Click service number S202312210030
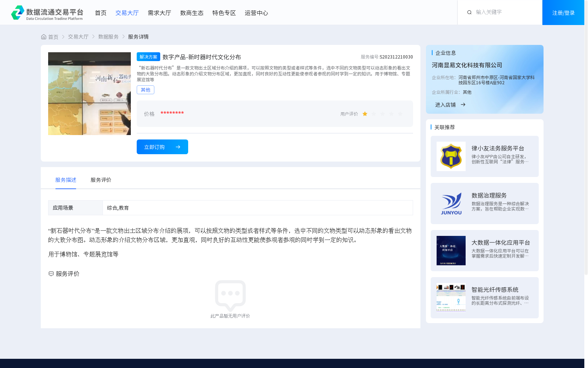Screen dimensions: 588x368 coord(396,57)
